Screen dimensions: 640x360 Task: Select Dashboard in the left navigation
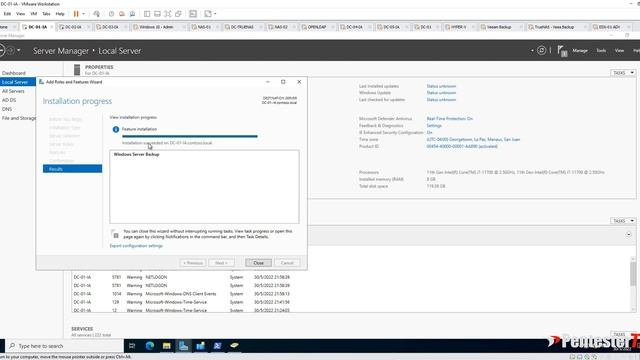point(14,73)
